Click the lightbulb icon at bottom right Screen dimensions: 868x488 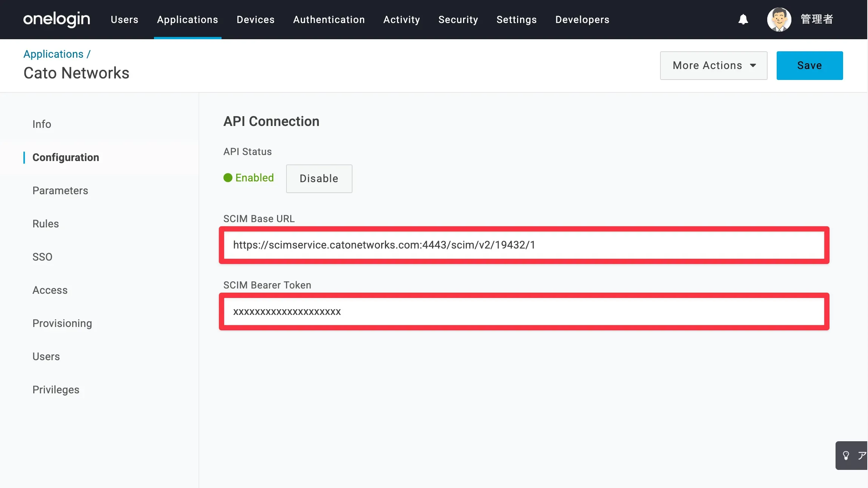(846, 455)
